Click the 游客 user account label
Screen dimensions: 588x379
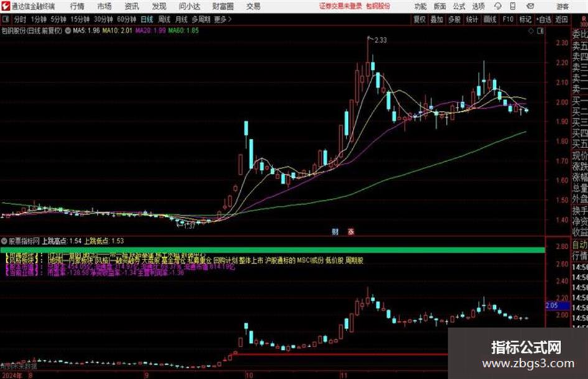pos(562,6)
